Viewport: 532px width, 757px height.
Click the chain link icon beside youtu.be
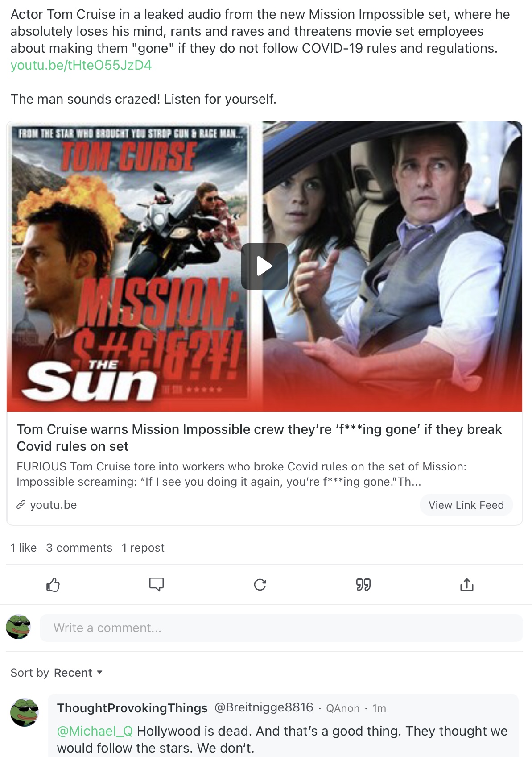(x=21, y=505)
